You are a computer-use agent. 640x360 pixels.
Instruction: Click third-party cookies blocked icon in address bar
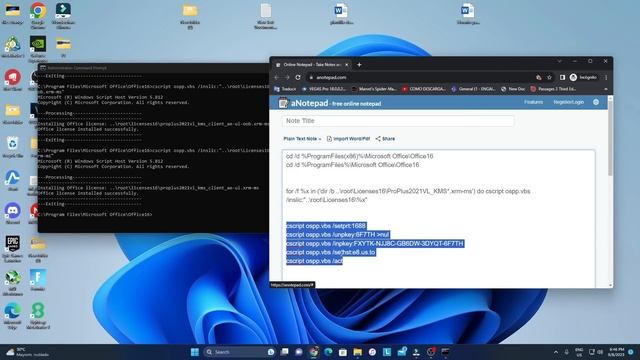coord(539,77)
